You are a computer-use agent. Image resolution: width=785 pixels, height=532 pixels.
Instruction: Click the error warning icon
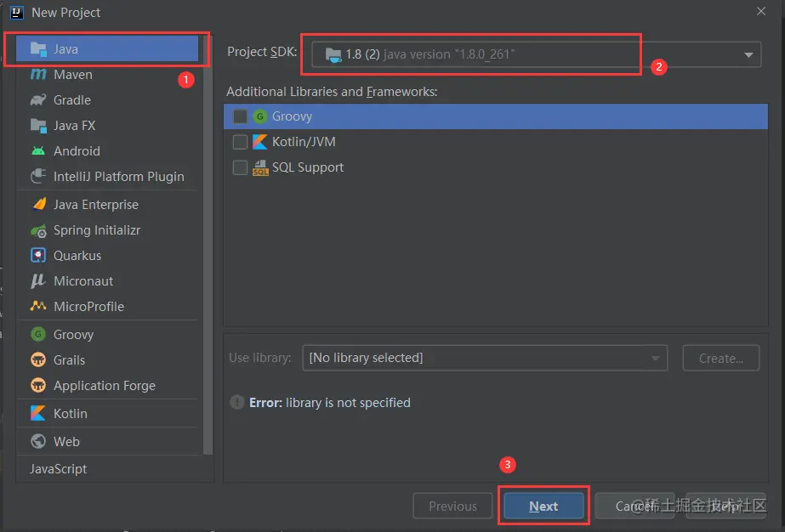[x=236, y=402]
